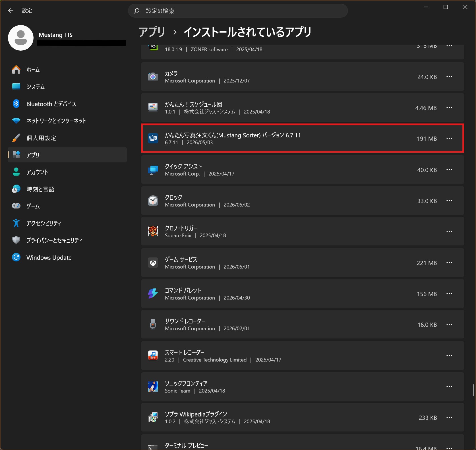This screenshot has width=476, height=450.
Task: Click the カメラ app icon
Action: tap(153, 77)
